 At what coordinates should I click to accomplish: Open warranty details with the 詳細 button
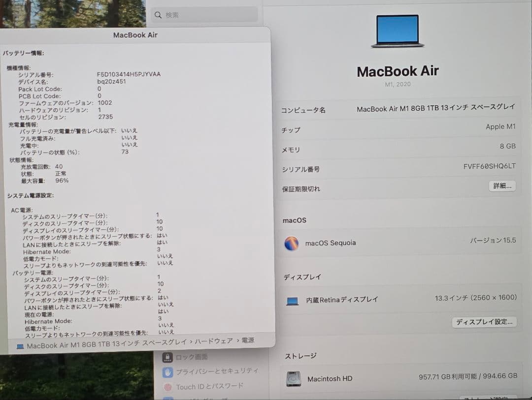coord(502,186)
